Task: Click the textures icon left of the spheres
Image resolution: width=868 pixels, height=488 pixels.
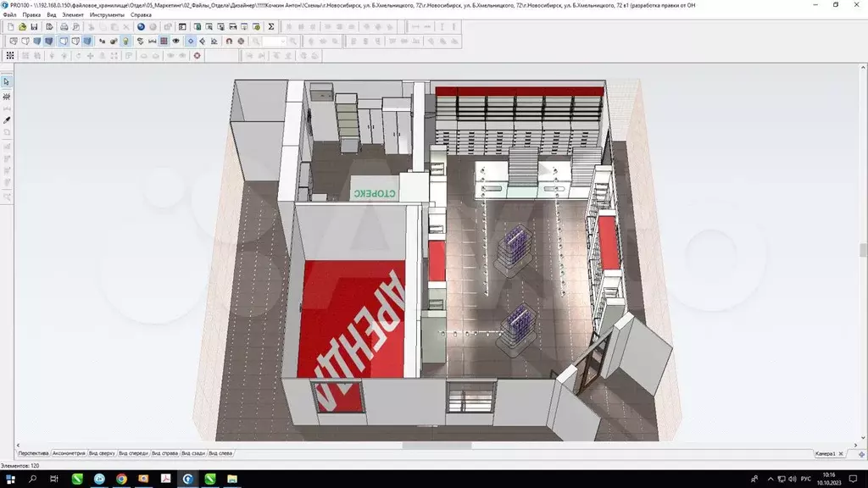Action: 102,41
